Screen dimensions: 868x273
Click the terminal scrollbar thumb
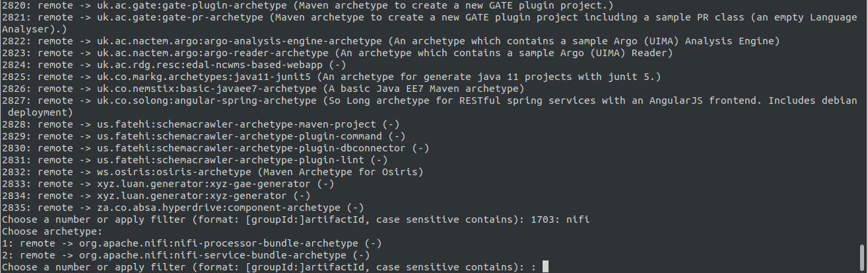click(x=862, y=257)
